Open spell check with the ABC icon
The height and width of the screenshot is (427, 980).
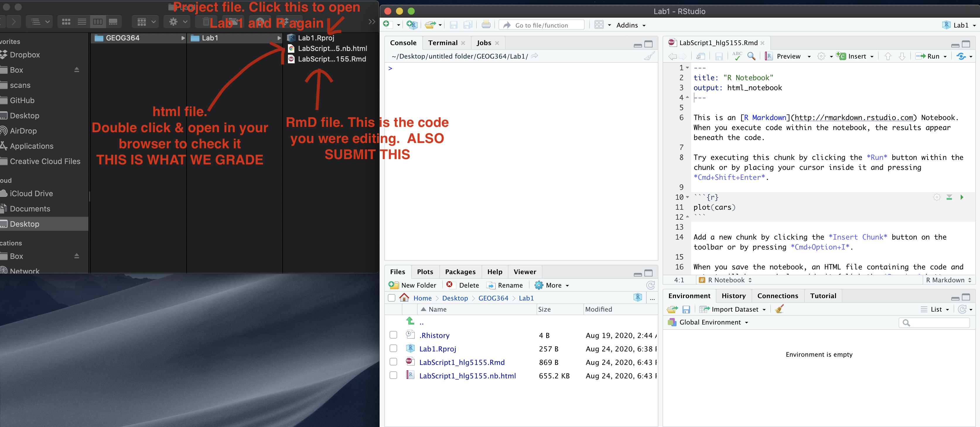pyautogui.click(x=737, y=56)
